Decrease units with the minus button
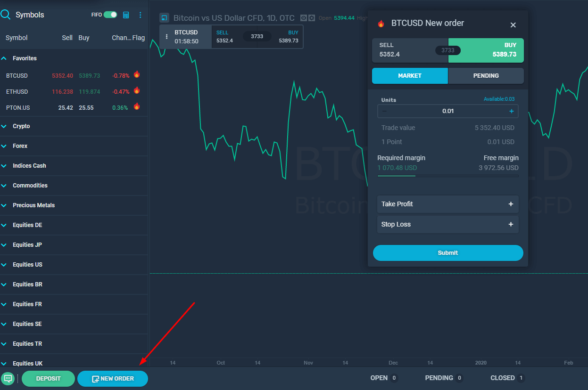This screenshot has width=588, height=390. (x=384, y=111)
